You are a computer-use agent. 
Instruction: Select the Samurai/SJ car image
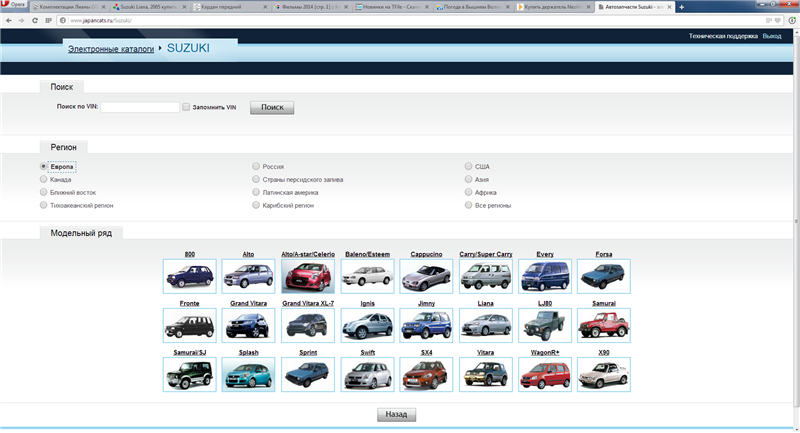pos(190,374)
